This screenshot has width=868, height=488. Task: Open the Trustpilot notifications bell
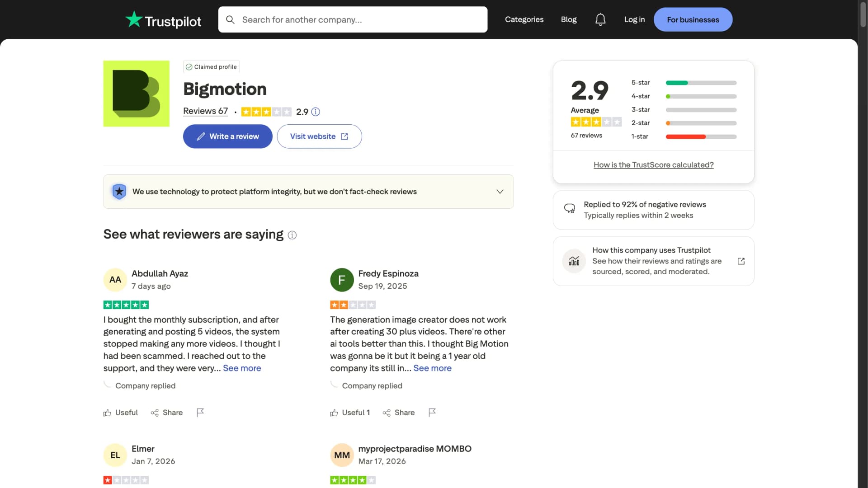pyautogui.click(x=600, y=19)
